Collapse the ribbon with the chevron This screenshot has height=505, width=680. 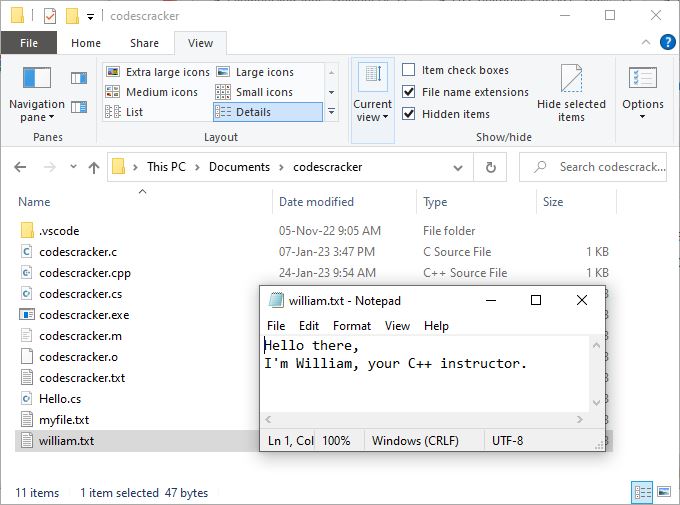646,42
